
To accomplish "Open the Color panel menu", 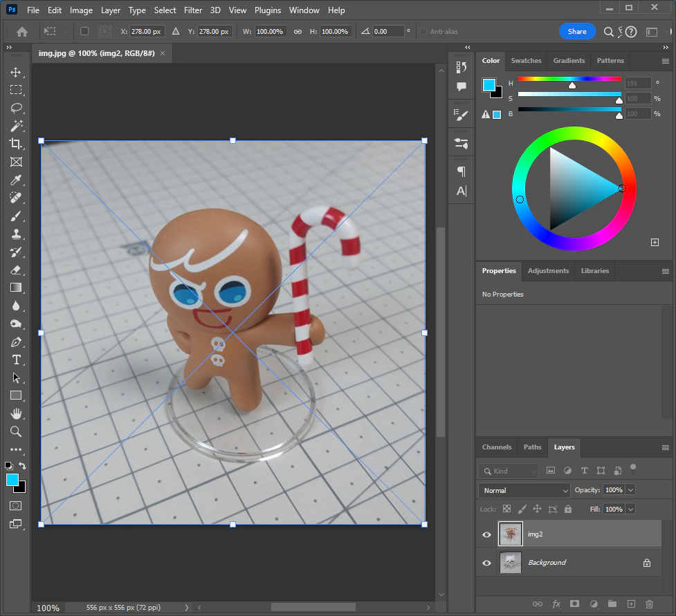I will tap(666, 61).
